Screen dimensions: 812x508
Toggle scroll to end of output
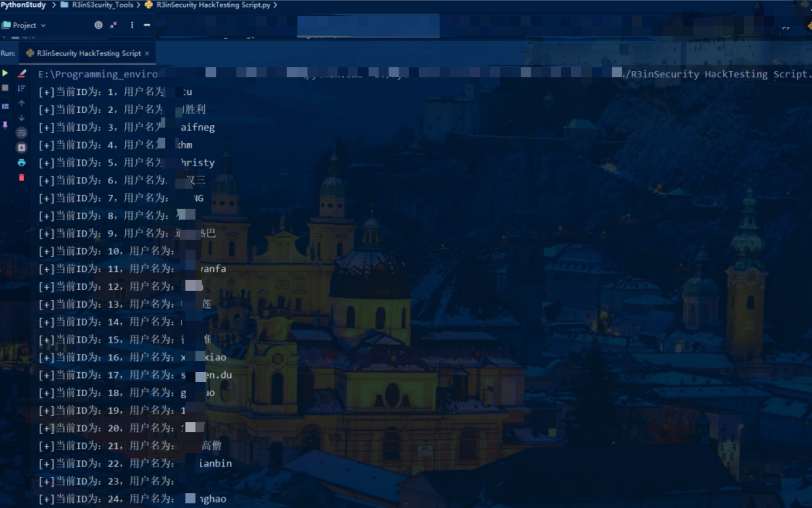(x=22, y=148)
